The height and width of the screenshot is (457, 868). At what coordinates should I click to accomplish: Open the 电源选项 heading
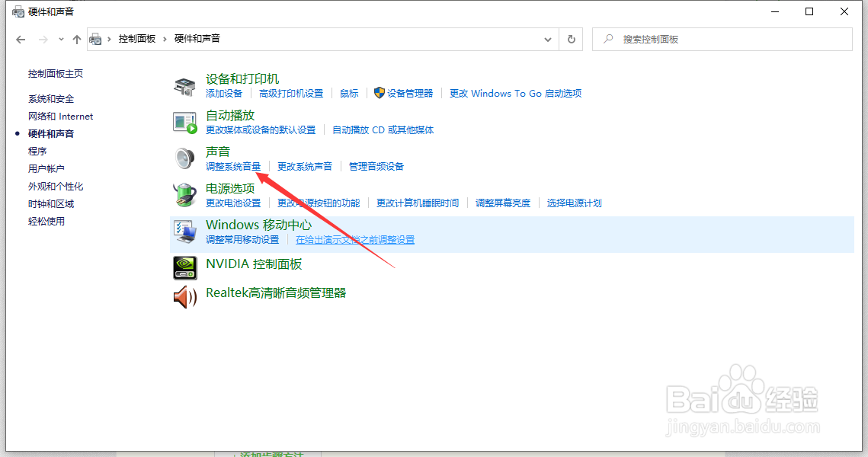pos(230,189)
